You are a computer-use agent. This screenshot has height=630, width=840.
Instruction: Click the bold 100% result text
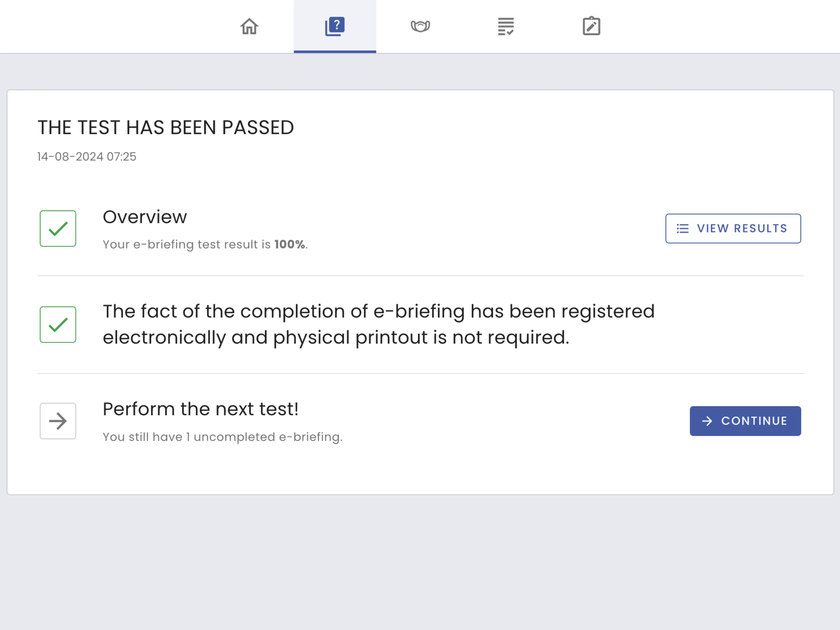point(290,245)
